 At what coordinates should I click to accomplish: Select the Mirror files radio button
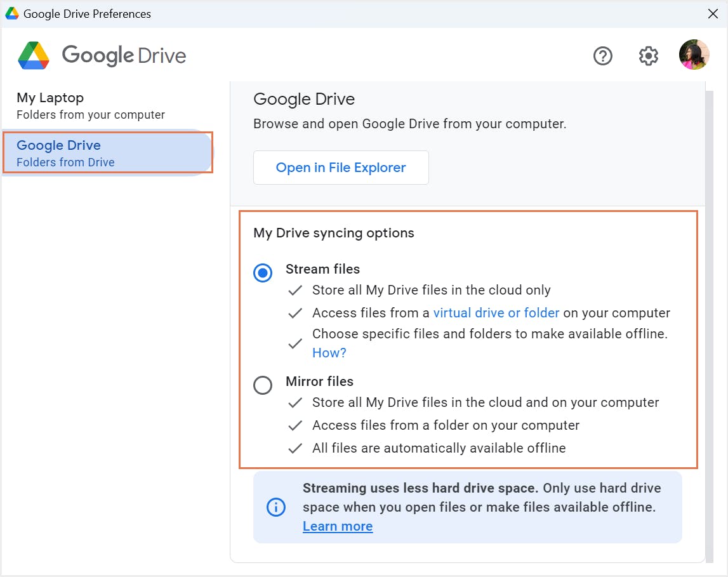[263, 385]
